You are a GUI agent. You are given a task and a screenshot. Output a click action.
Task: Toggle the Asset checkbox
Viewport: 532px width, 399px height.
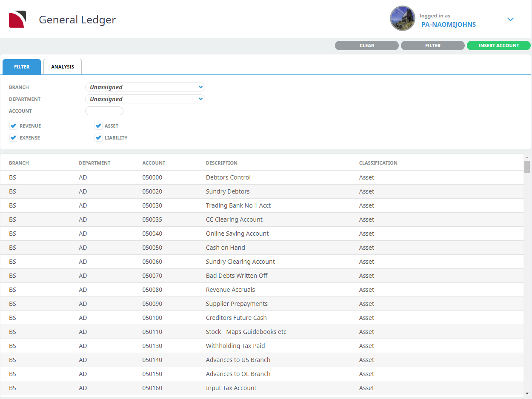click(99, 126)
